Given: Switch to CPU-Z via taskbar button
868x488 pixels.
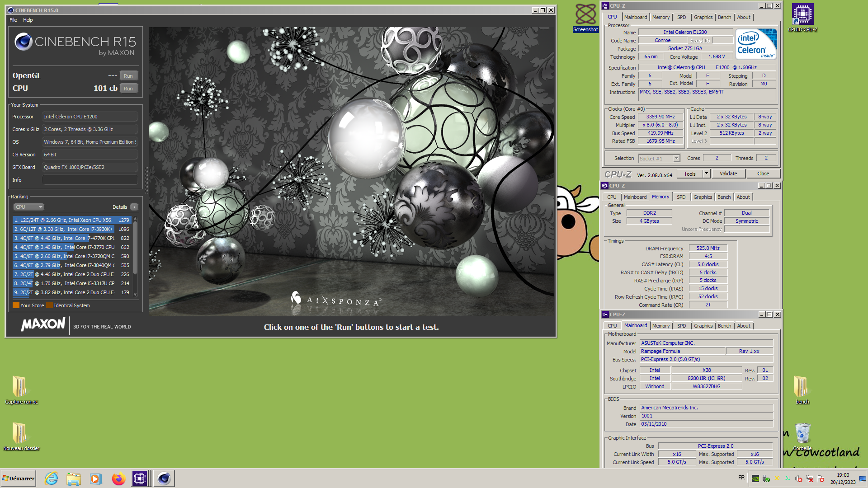Looking at the screenshot, I should [x=140, y=478].
